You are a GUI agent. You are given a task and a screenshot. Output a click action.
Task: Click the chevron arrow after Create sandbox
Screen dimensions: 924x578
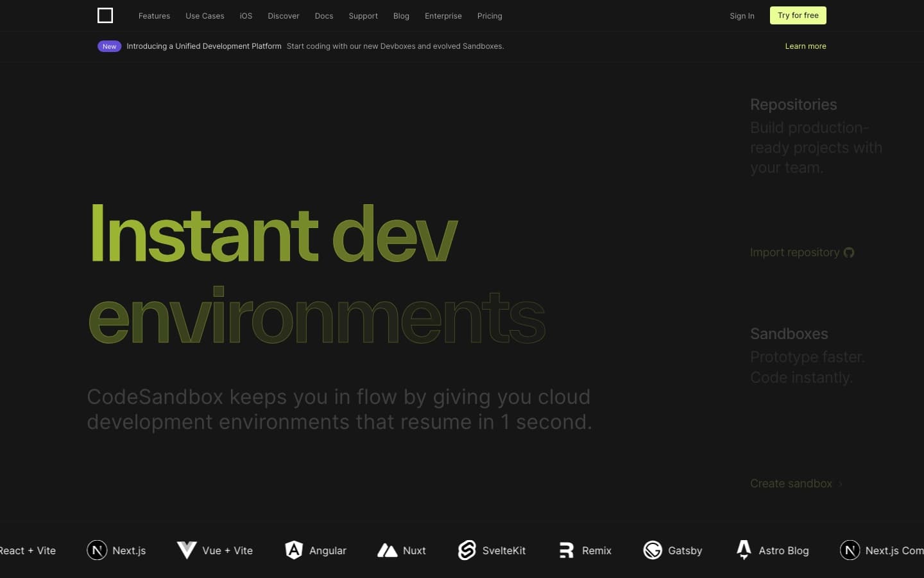pyautogui.click(x=841, y=484)
